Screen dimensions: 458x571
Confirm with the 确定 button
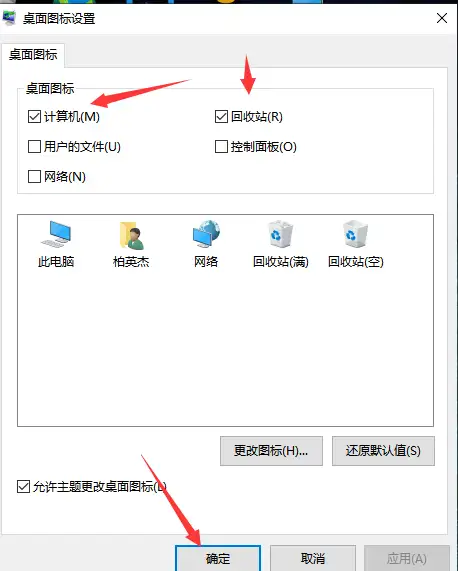pos(218,558)
